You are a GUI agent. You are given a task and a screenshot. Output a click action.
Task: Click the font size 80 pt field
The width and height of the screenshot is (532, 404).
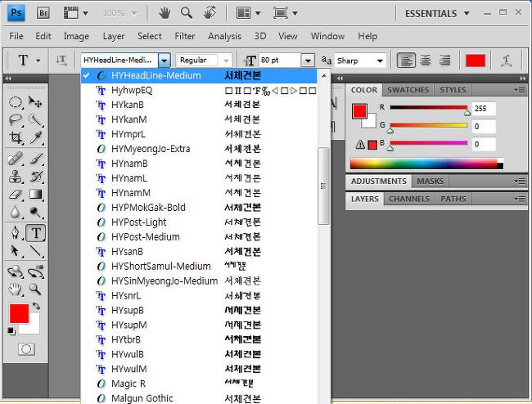click(x=280, y=61)
